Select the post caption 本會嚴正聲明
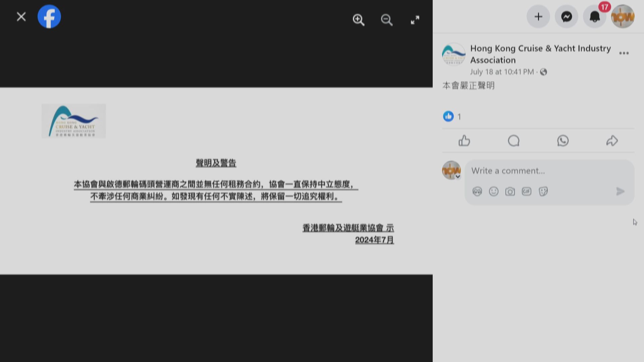Screen dimensions: 644x362 469,85
